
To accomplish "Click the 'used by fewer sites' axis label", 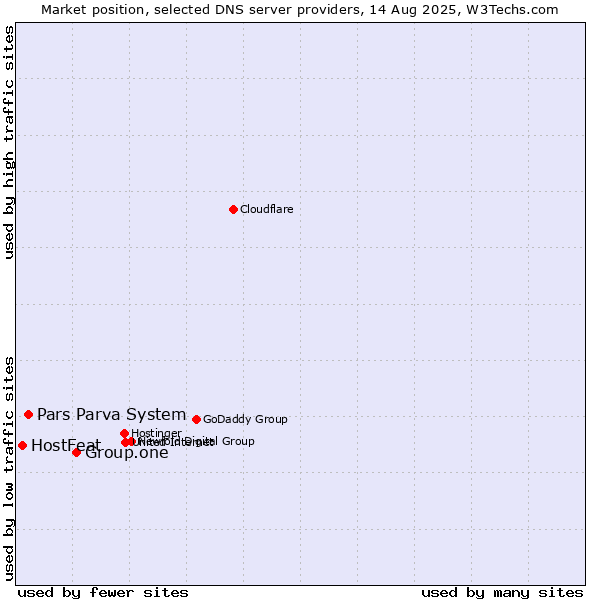I will 103,593.
